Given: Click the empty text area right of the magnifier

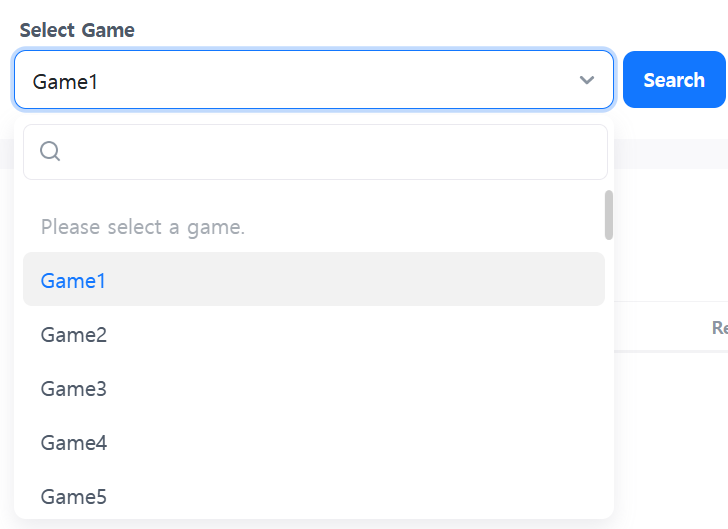Looking at the screenshot, I should 330,152.
